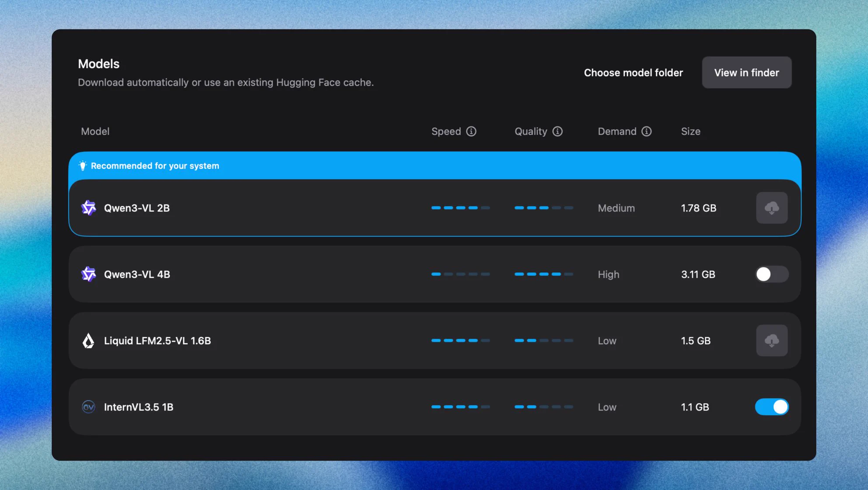Click the Quality rating bar for Liquid LFM2.5-VL
Screen dimensions: 868x490
pyautogui.click(x=544, y=341)
